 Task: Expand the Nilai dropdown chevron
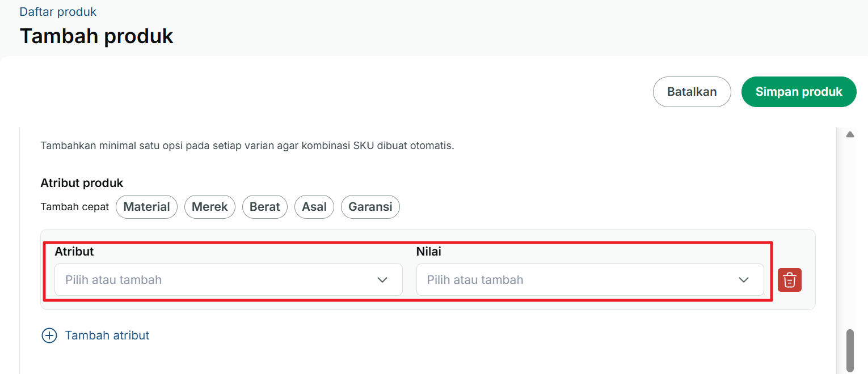point(744,280)
